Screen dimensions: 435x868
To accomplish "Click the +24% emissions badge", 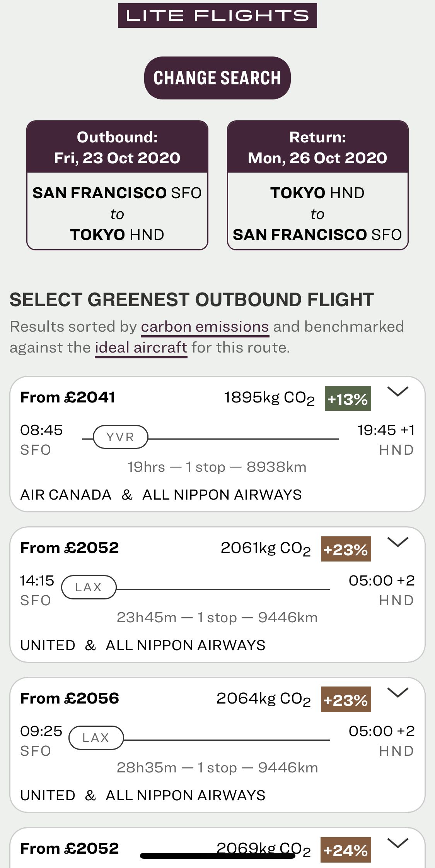I will pyautogui.click(x=346, y=850).
